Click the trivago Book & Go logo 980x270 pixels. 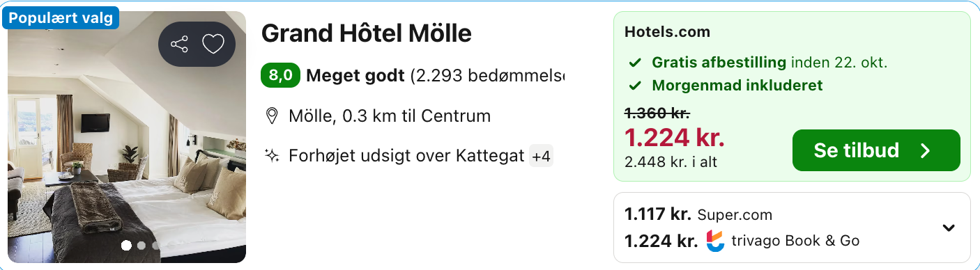pyautogui.click(x=715, y=241)
